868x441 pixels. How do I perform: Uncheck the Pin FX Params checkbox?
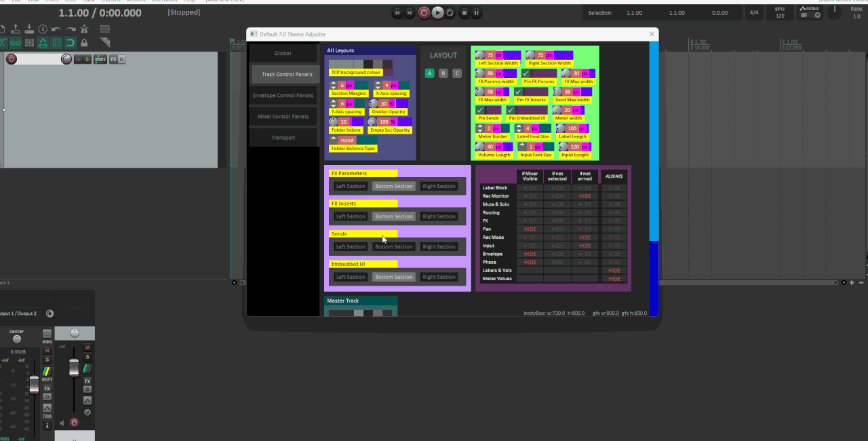[x=526, y=73]
